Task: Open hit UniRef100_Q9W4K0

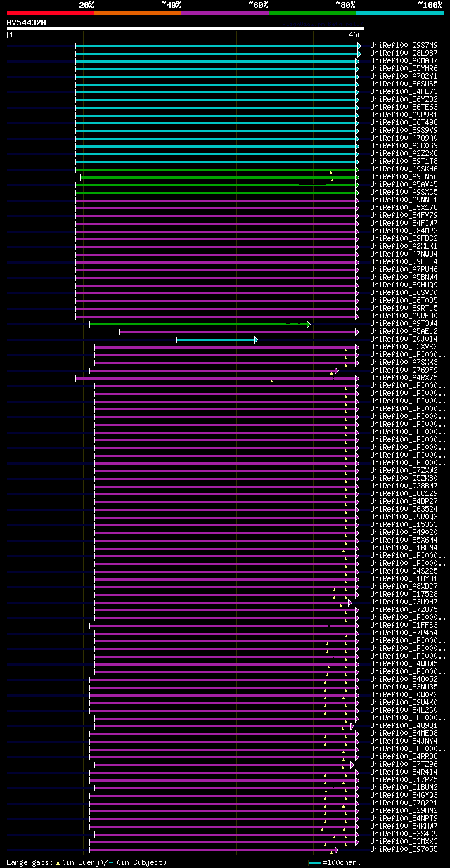Action: pyautogui.click(x=404, y=702)
